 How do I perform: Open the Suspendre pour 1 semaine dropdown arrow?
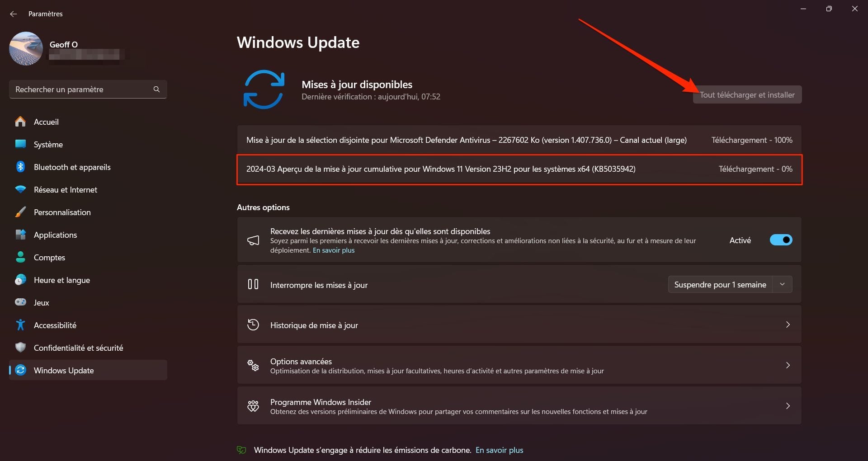pyautogui.click(x=782, y=284)
